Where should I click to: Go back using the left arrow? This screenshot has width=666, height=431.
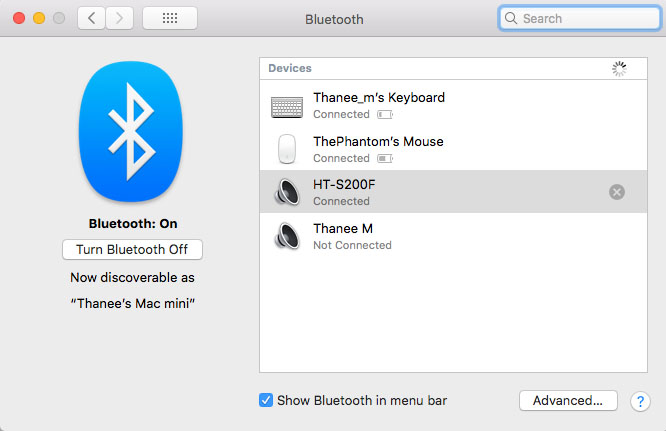pyautogui.click(x=92, y=18)
